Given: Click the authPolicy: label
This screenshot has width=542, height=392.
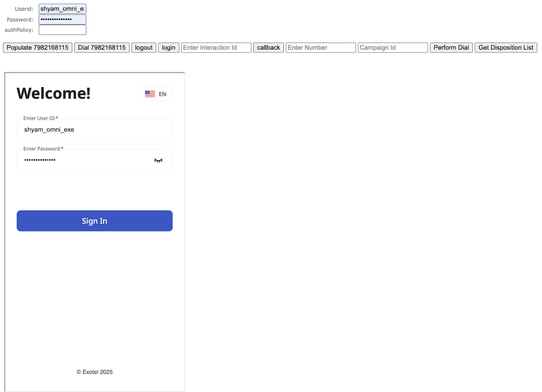Looking at the screenshot, I should pos(19,30).
